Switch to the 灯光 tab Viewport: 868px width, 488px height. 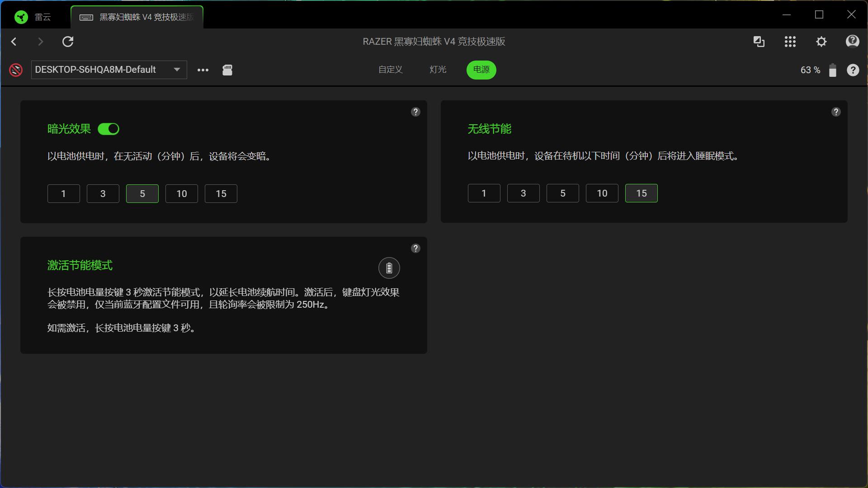pos(438,70)
